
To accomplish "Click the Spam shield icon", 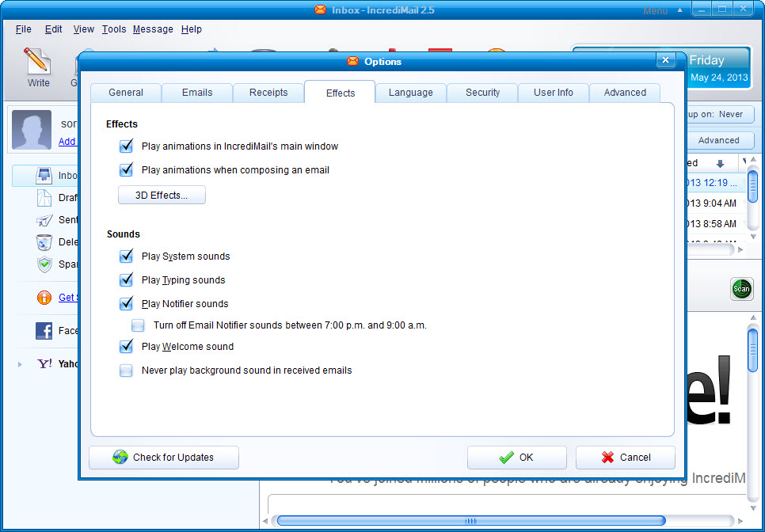I will [44, 264].
